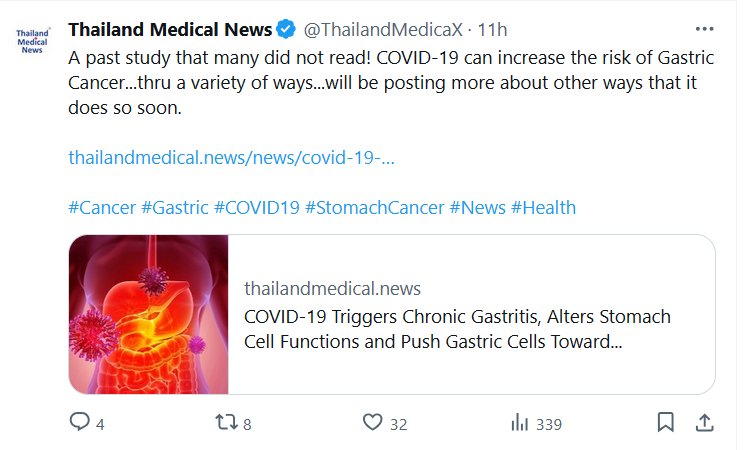The height and width of the screenshot is (450, 750).
Task: Click the #Cancer hashtag
Action: [x=101, y=208]
